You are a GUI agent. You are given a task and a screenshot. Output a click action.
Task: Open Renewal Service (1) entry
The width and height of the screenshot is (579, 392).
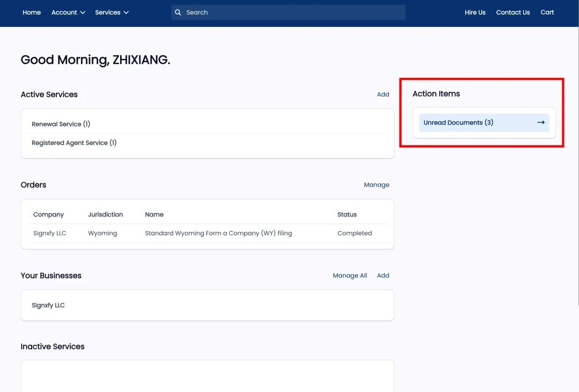pos(61,124)
